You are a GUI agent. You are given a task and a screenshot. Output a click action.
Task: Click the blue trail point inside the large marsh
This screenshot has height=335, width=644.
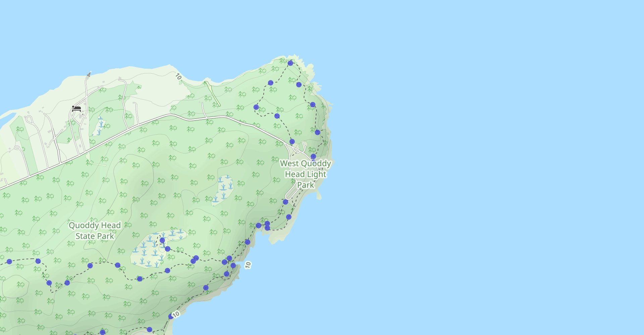pyautogui.click(x=162, y=240)
